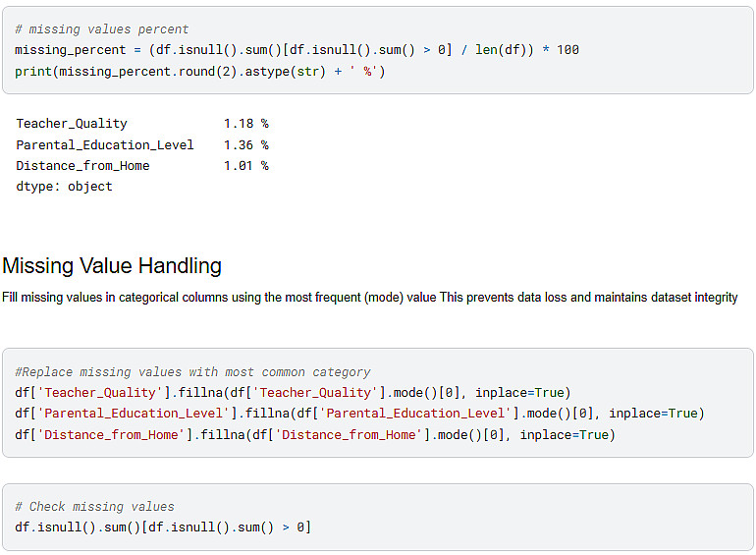Click the Distance_from_Home fillna code line
This screenshot has width=756, height=555.
(315, 435)
